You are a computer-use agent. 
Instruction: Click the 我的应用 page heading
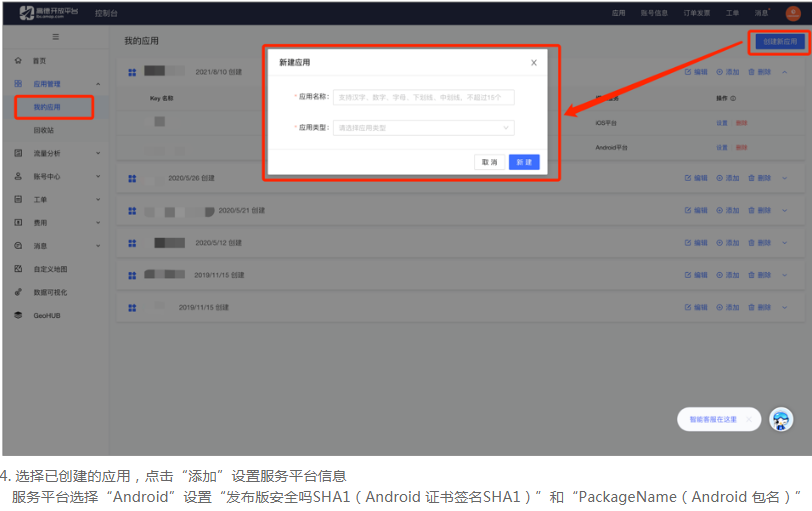pyautogui.click(x=141, y=41)
